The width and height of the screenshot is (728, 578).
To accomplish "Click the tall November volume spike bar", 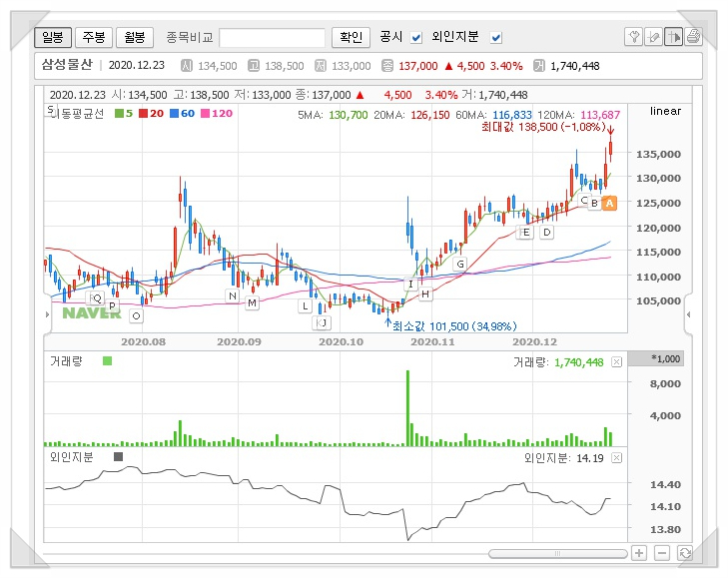I will 408,408.
